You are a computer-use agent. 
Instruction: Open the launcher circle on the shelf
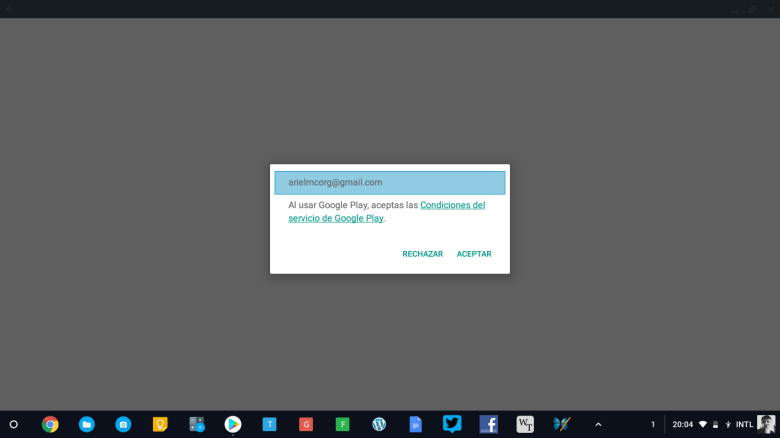pos(14,425)
